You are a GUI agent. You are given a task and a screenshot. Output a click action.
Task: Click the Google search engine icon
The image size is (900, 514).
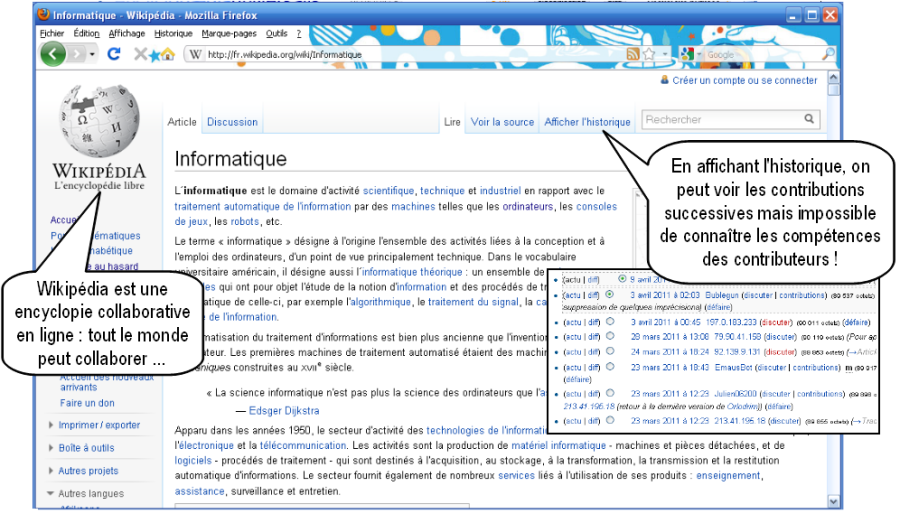[686, 54]
